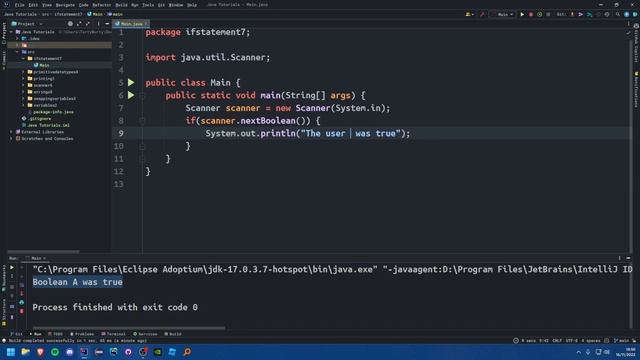Image resolution: width=640 pixels, height=360 pixels.
Task: Open the Windows Start menu
Action: (x=11, y=352)
